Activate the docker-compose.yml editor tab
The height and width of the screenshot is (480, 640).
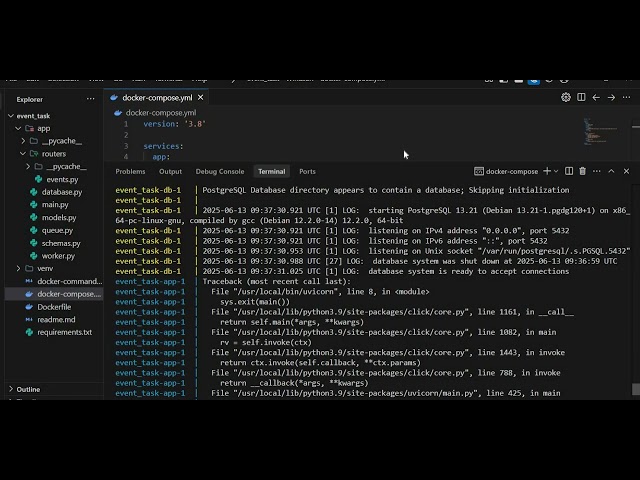pyautogui.click(x=157, y=98)
